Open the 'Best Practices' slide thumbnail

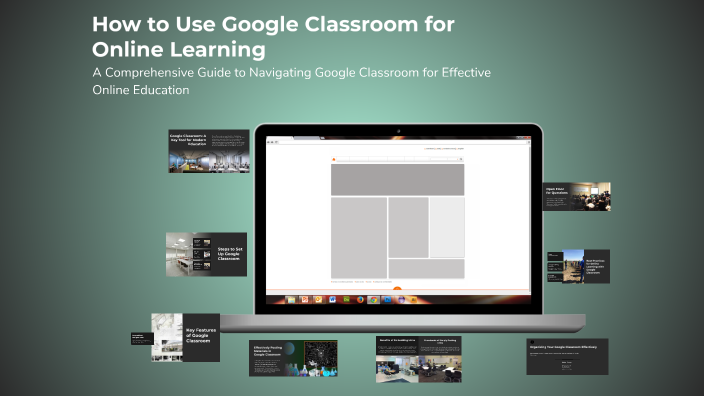pos(578,266)
